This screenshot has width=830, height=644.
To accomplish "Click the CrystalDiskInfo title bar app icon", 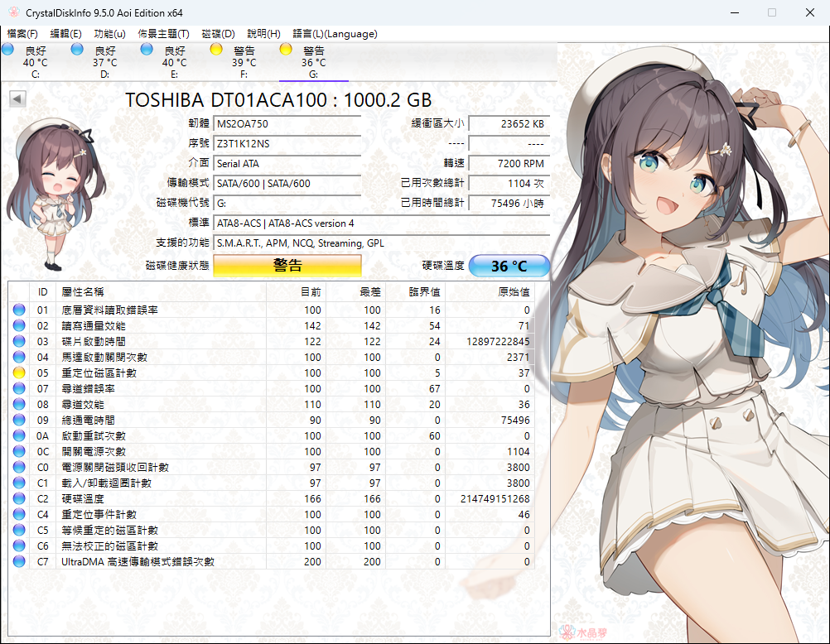I will point(14,12).
